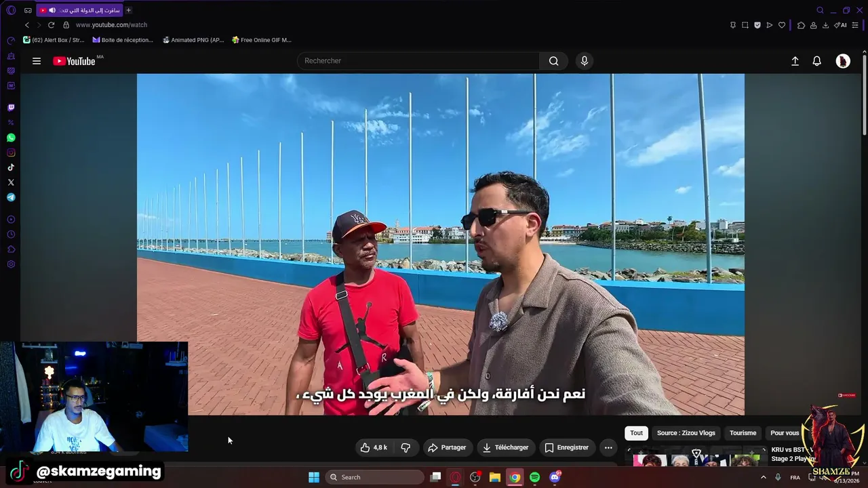This screenshot has width=868, height=488.
Task: Open the 'Free Online GIF M...' bookmark
Action: (262, 40)
